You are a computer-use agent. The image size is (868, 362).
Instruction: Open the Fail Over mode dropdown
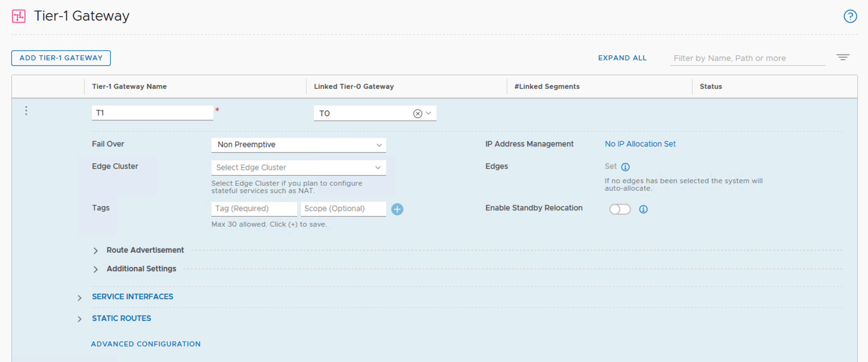[298, 145]
